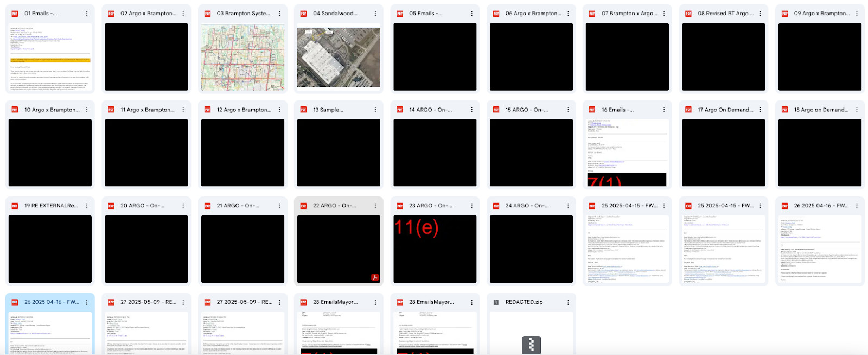Expand the options menu for REDACTED.zip
This screenshot has width=868, height=355.
568,302
